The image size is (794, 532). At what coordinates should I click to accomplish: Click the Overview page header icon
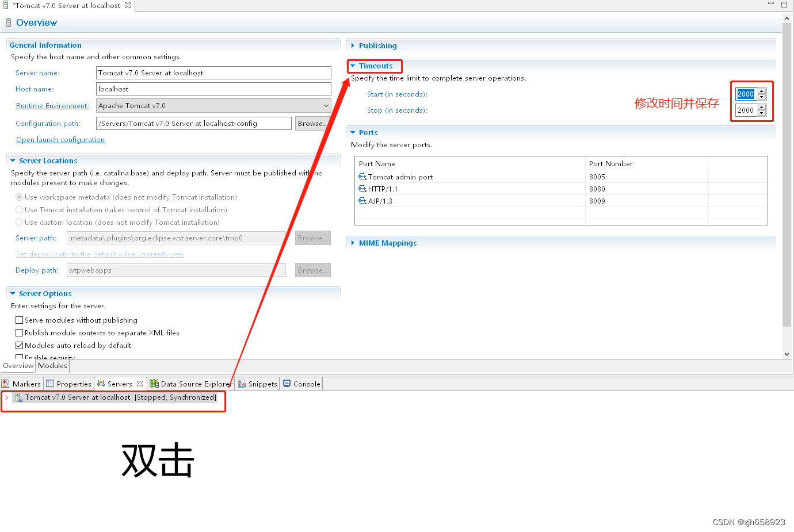9,23
